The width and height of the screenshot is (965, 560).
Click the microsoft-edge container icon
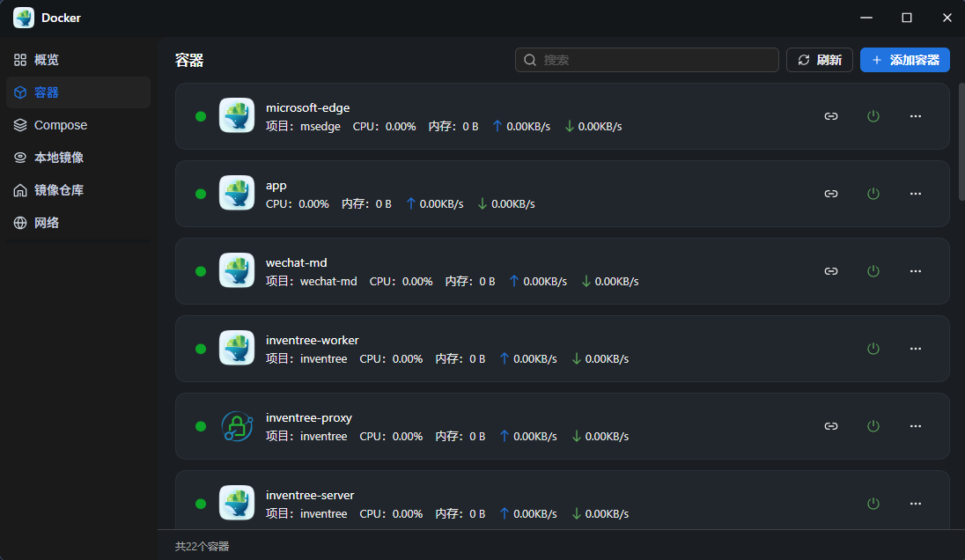tap(237, 115)
